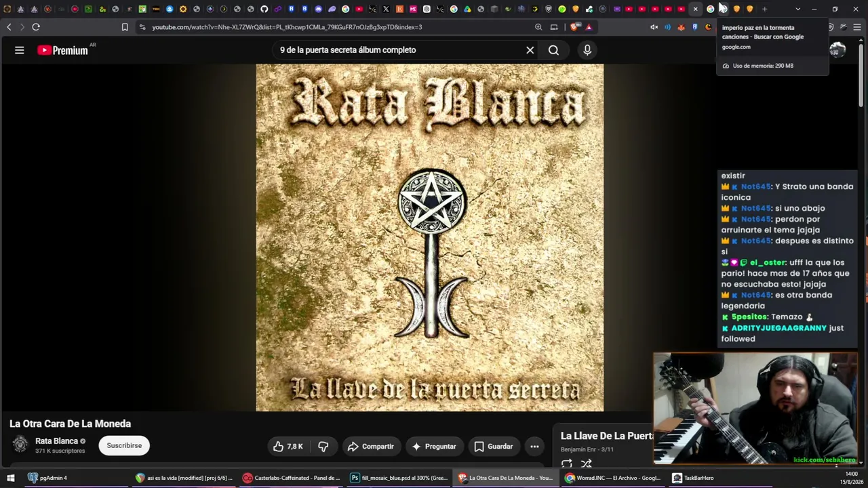Open the Windows Start menu
The image size is (868, 488).
pos(11,478)
